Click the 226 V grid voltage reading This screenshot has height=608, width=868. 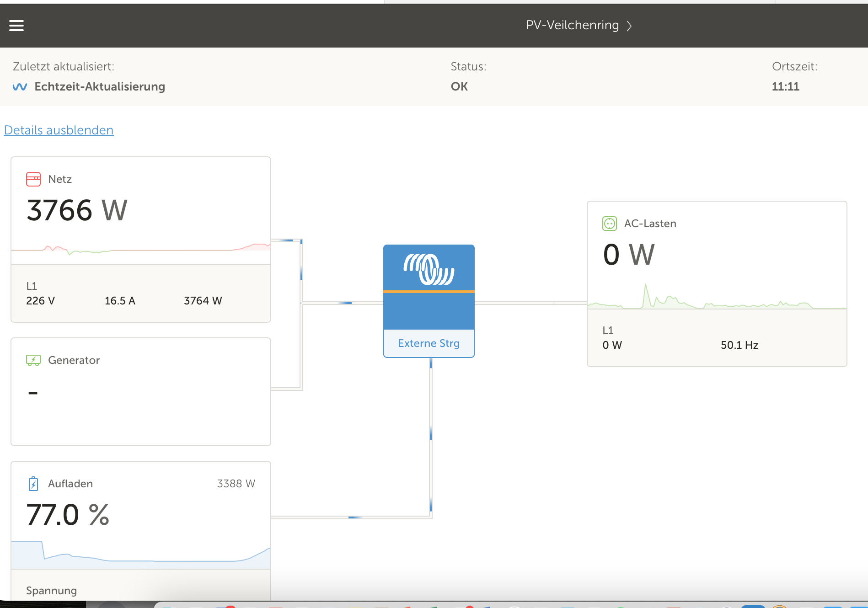[x=40, y=301]
